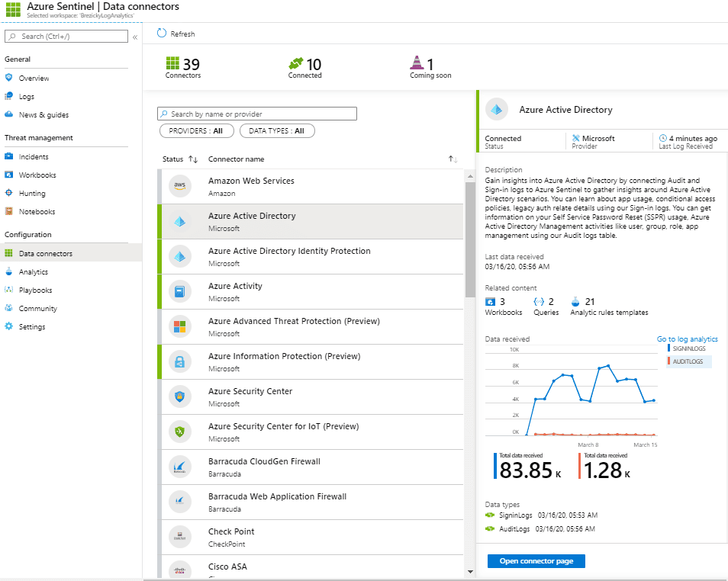Click the Go to log analytics link
Screen dimensions: 728x581
687,339
